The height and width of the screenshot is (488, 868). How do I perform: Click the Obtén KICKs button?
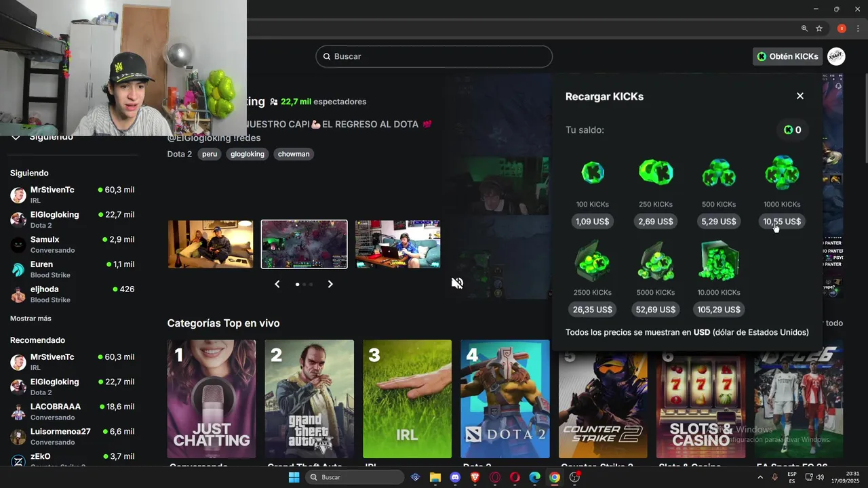pos(787,56)
